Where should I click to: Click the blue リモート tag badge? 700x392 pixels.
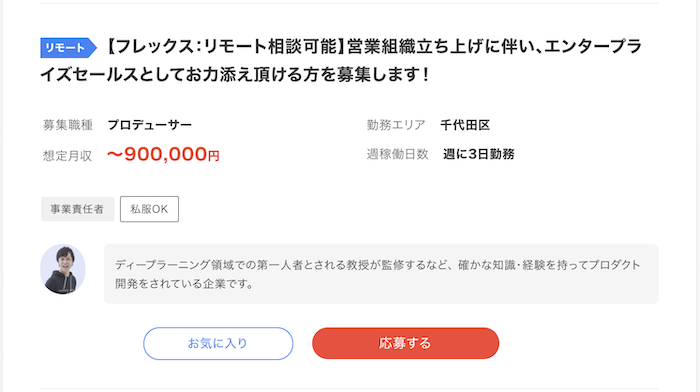pyautogui.click(x=68, y=48)
